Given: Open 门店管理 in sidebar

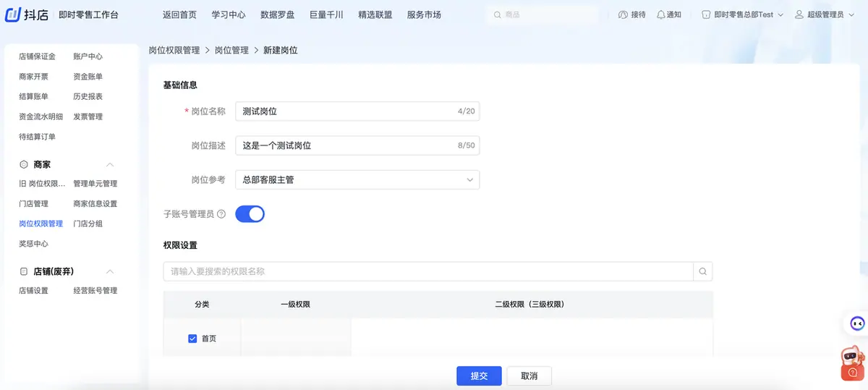Looking at the screenshot, I should click(33, 204).
